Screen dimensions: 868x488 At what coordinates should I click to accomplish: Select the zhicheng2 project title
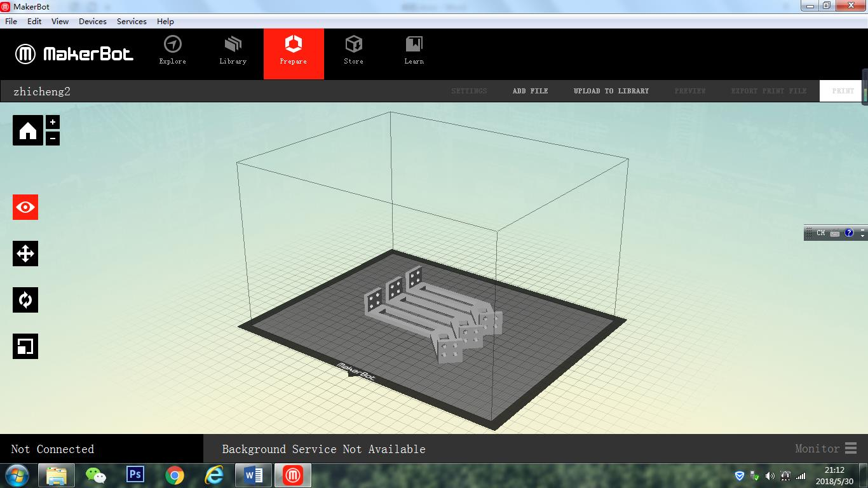tap(42, 91)
